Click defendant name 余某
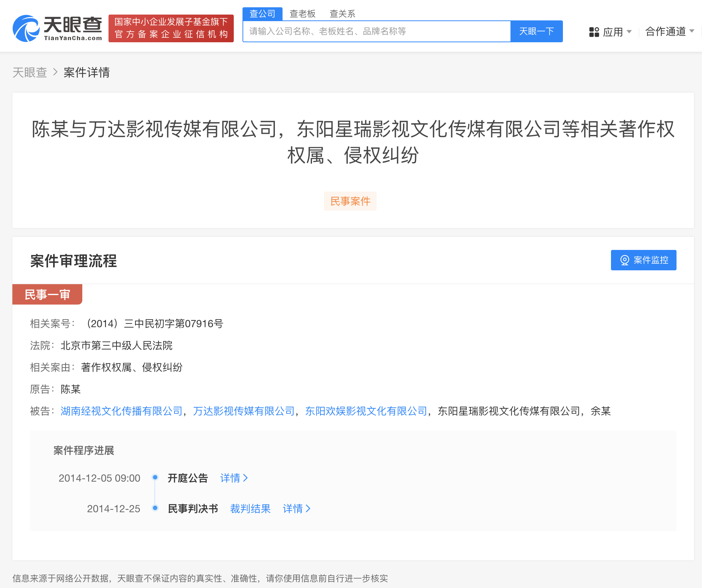This screenshot has width=702, height=588. click(601, 411)
